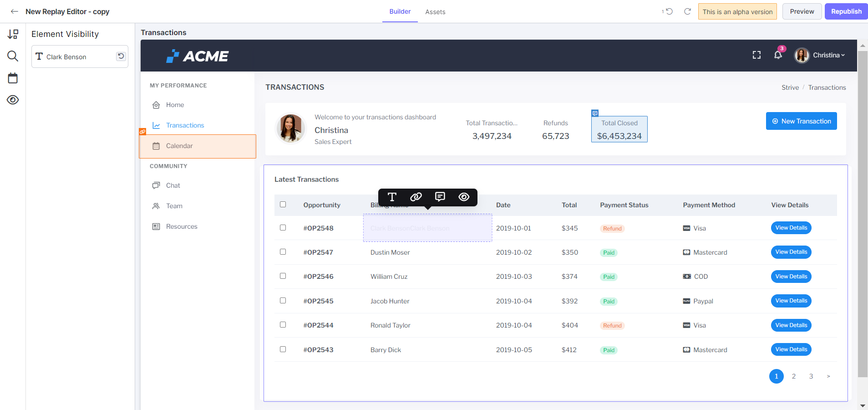Screen dimensions: 868x410
Task: Open the annotation comment tool in floating toolbar
Action: (x=440, y=197)
